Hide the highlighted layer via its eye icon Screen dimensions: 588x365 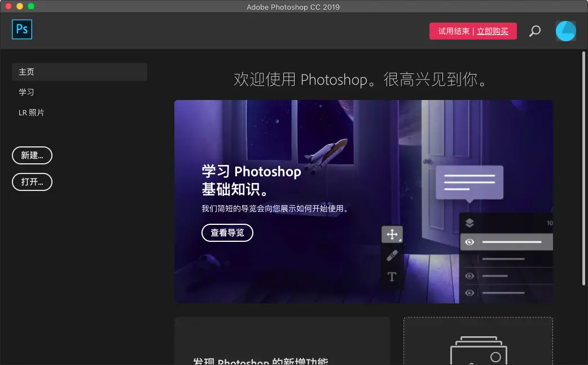(469, 242)
